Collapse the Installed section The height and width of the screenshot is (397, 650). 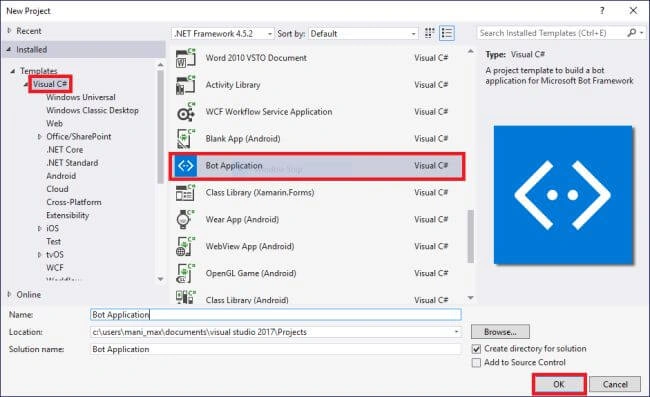pyautogui.click(x=9, y=49)
